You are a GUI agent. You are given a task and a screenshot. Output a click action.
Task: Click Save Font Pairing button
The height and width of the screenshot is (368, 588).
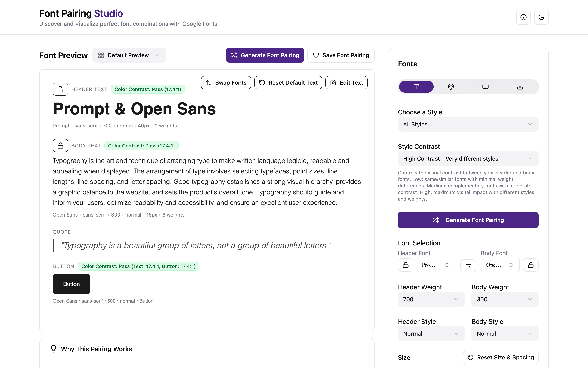click(341, 55)
